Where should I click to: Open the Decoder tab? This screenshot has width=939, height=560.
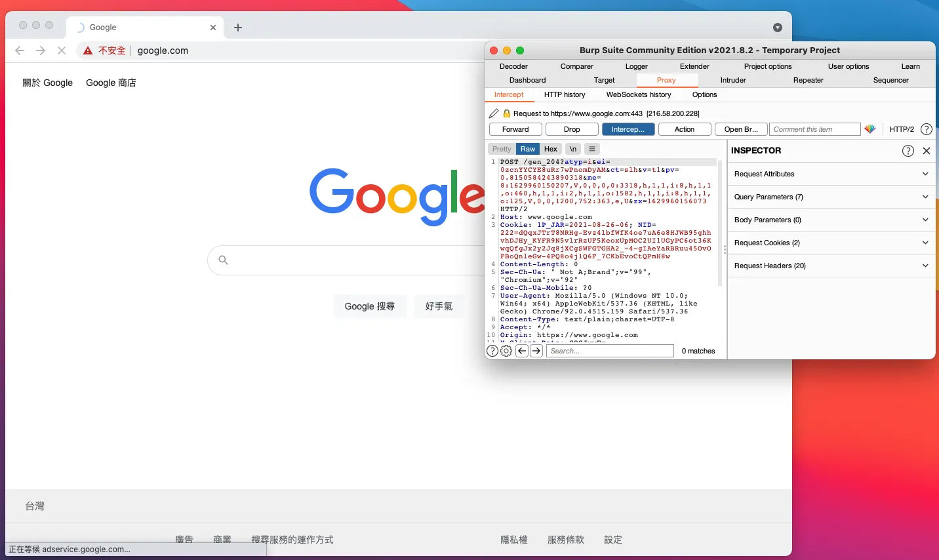tap(513, 66)
